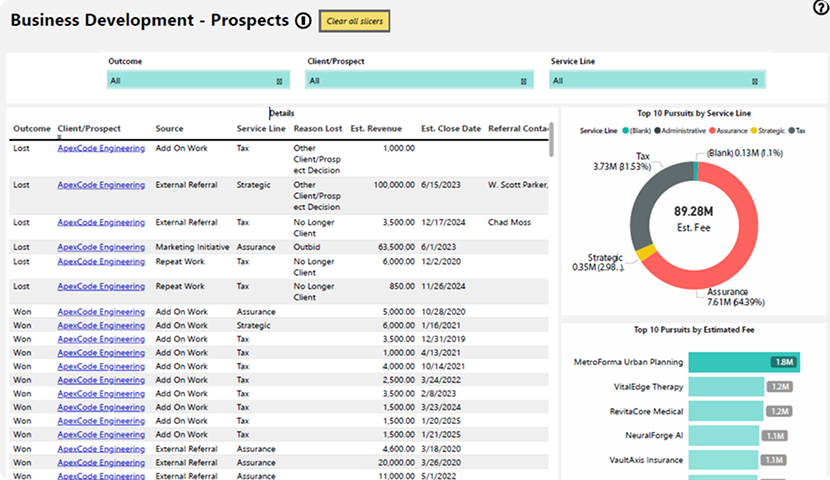Sort by the Source column header
The image size is (830, 480).
click(x=169, y=128)
